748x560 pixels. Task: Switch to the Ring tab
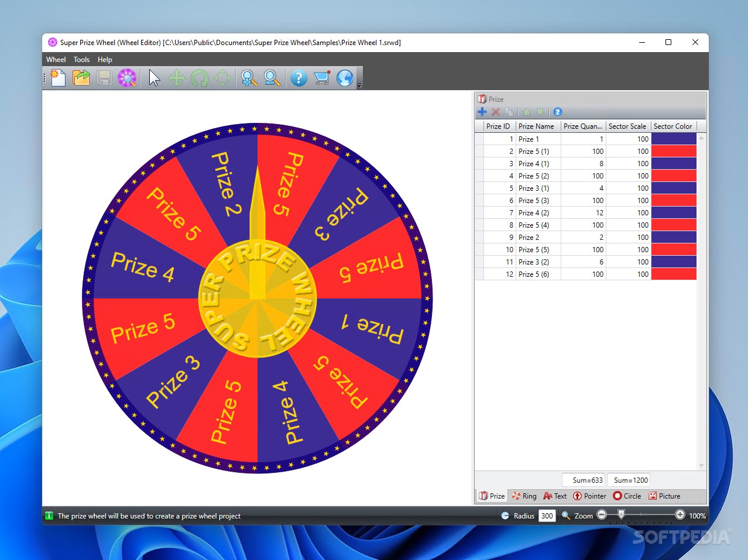pos(524,496)
